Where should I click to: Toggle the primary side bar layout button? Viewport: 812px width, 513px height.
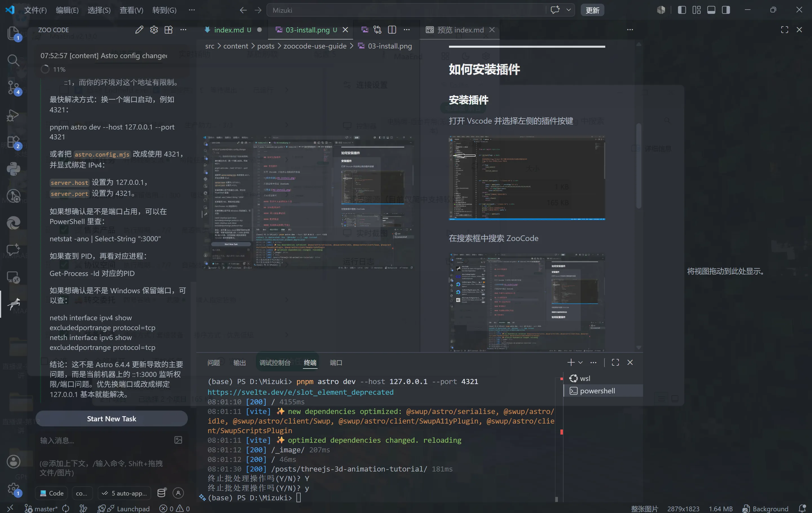click(682, 10)
